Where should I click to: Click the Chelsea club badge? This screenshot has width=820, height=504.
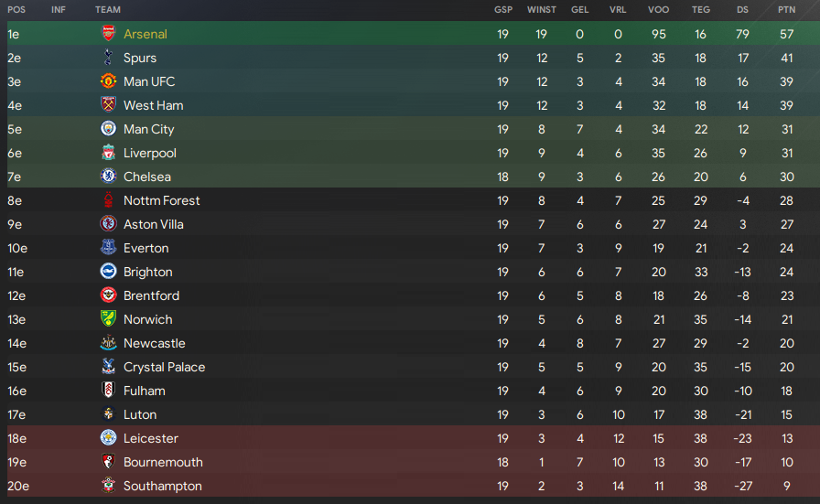(108, 177)
